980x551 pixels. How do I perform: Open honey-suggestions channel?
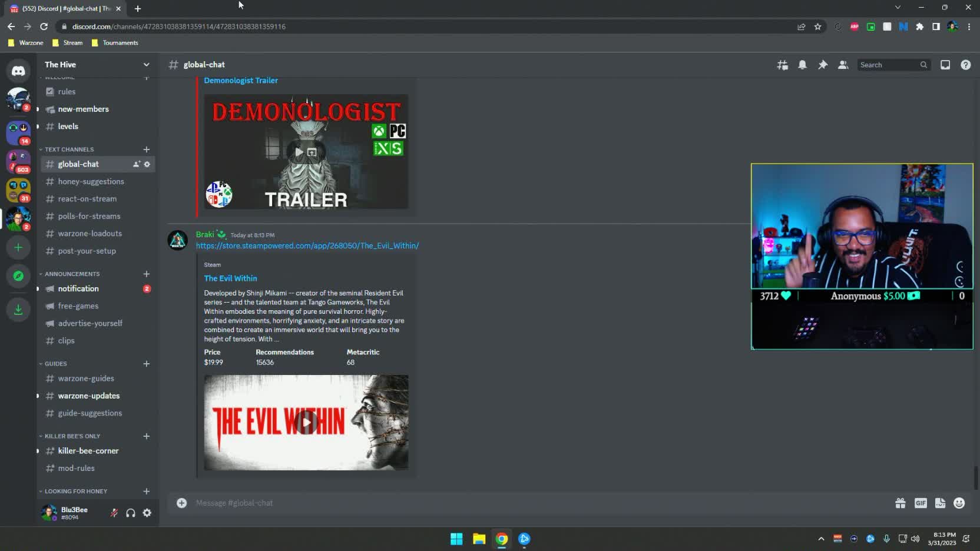[x=97, y=181]
